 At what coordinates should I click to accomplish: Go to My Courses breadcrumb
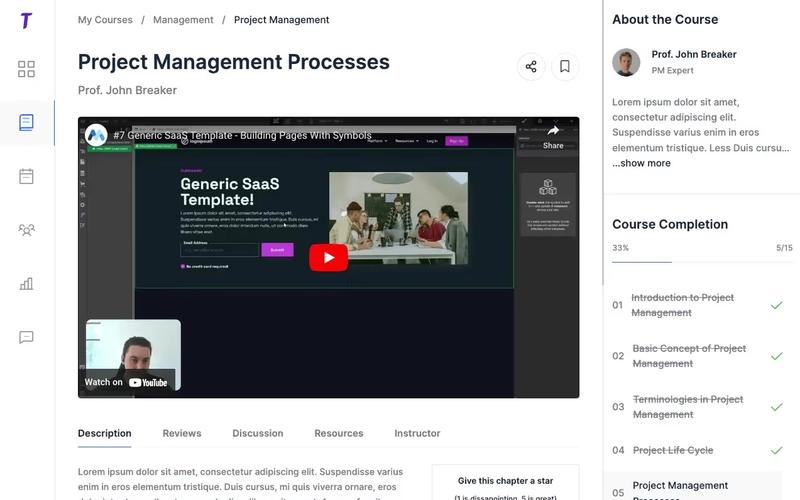tap(105, 20)
